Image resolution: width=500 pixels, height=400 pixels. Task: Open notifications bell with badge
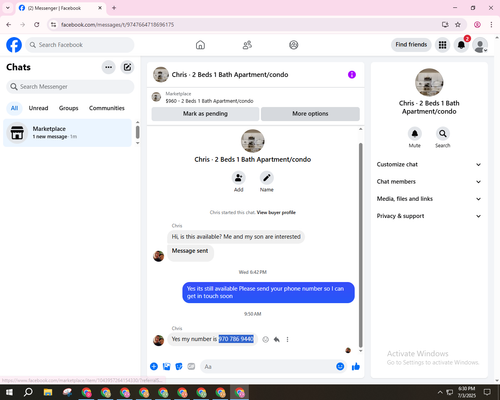(x=461, y=45)
